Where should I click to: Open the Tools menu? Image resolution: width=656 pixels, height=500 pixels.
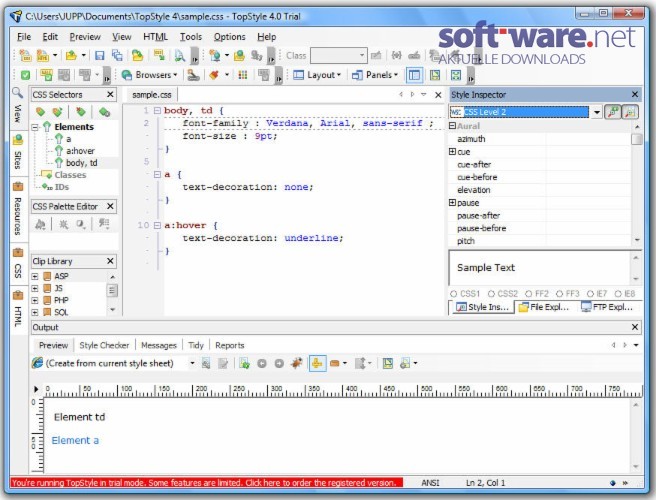pyautogui.click(x=191, y=37)
